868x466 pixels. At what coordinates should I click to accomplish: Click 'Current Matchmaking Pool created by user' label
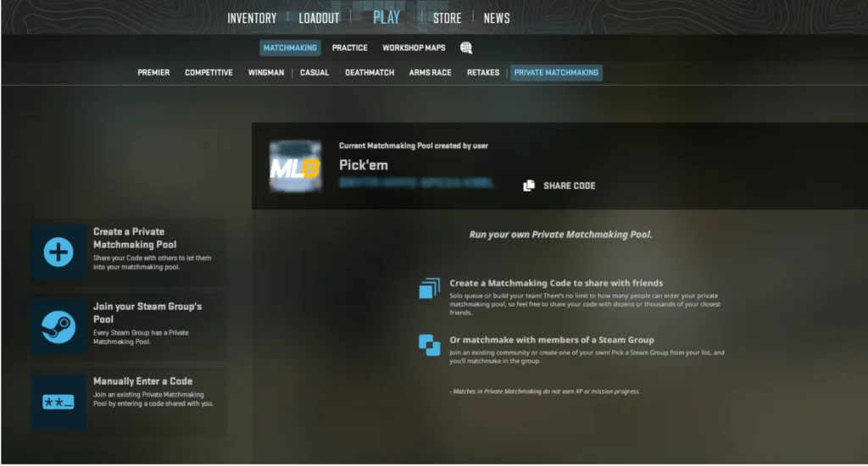click(414, 146)
